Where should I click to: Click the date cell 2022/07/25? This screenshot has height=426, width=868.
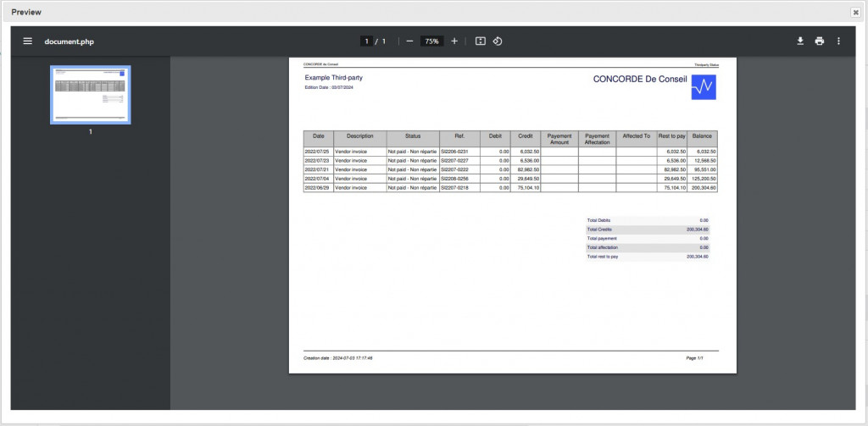tap(317, 152)
